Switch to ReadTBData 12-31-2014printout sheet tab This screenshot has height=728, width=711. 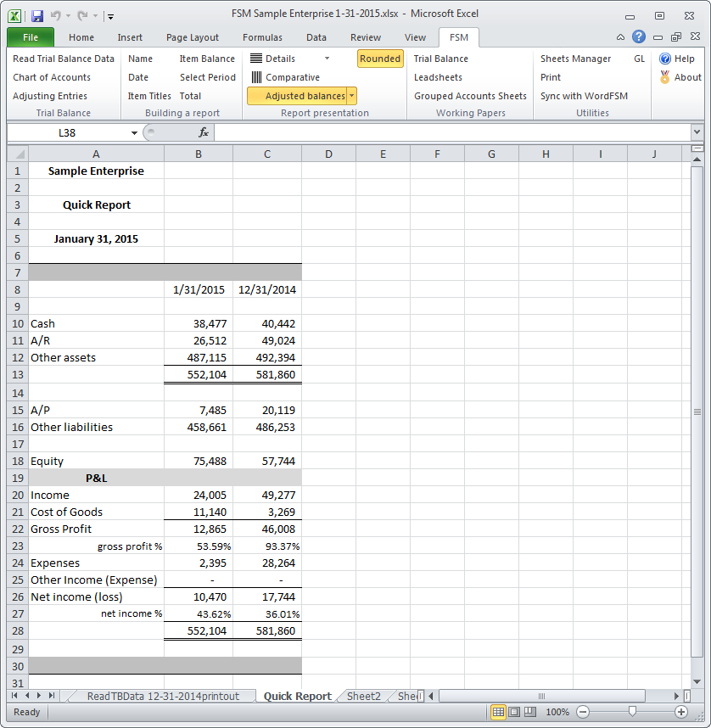click(163, 696)
